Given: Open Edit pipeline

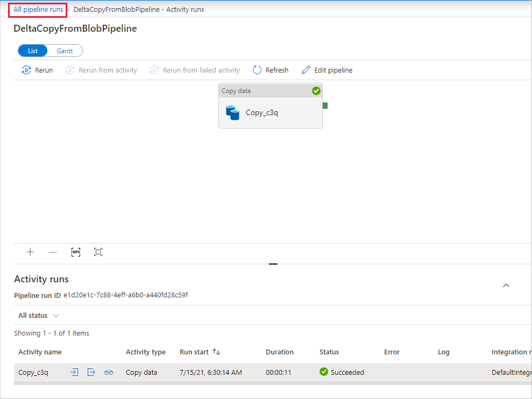Looking at the screenshot, I should coord(327,70).
